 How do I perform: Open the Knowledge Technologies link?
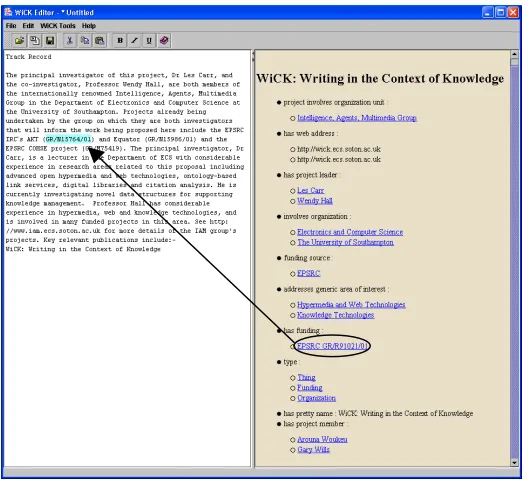(x=336, y=315)
